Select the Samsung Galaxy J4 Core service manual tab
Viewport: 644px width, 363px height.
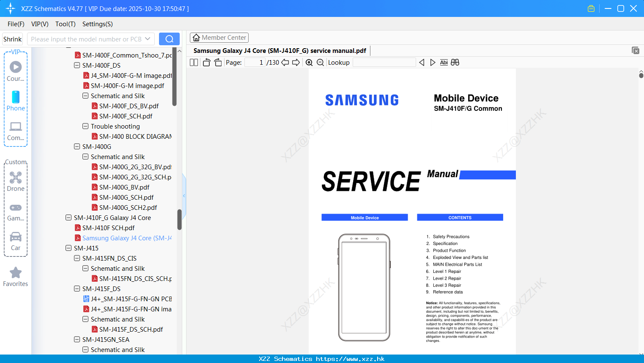(280, 51)
